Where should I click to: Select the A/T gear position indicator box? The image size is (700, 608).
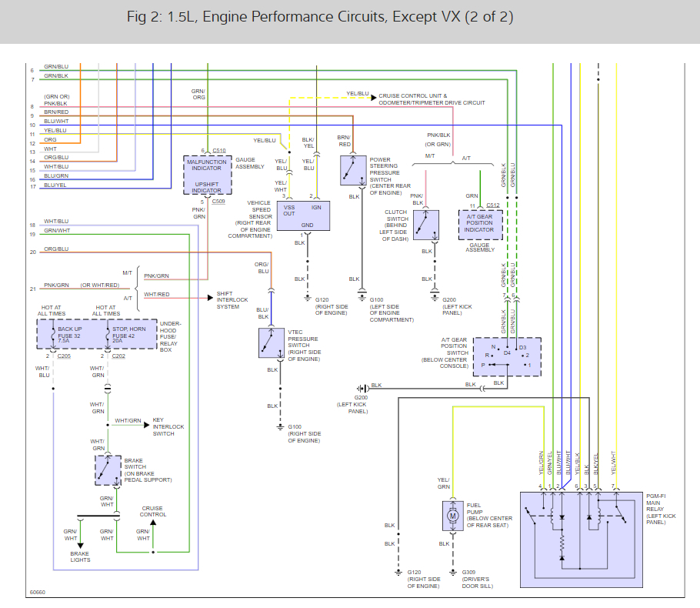(479, 223)
